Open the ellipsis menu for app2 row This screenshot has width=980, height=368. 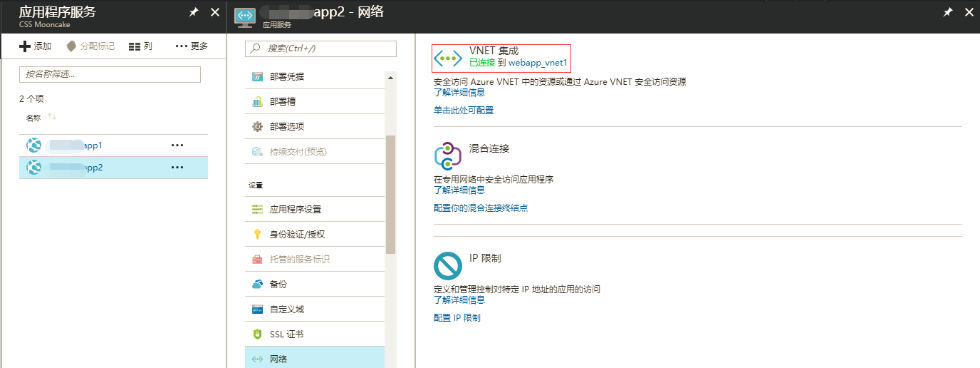(x=177, y=168)
